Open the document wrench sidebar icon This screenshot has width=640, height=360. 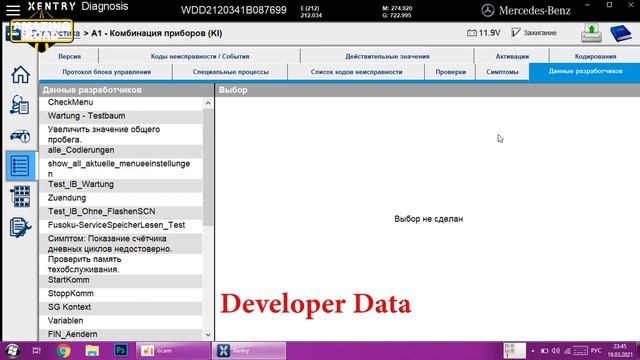20,227
